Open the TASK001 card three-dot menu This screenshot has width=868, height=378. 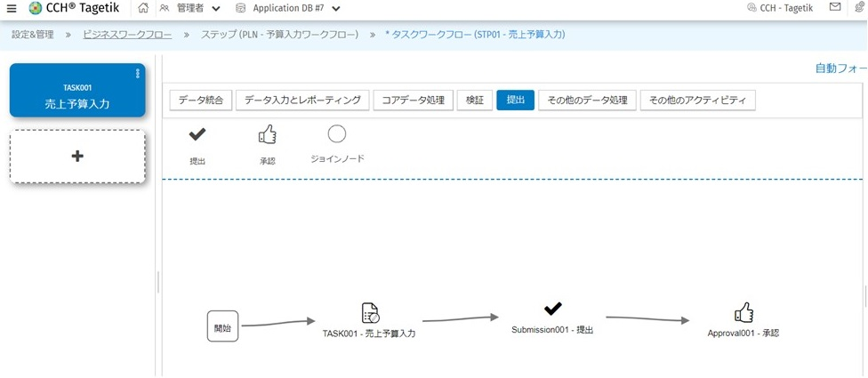tap(137, 74)
